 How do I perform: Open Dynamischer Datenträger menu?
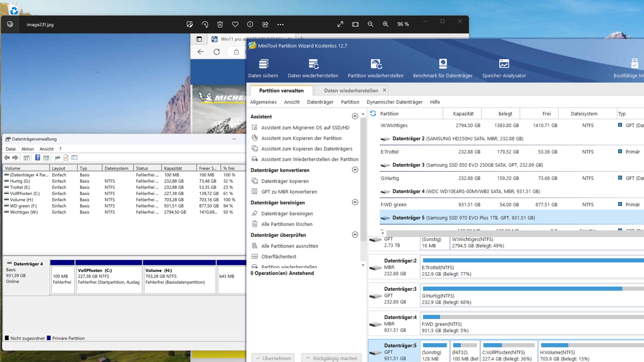[394, 102]
